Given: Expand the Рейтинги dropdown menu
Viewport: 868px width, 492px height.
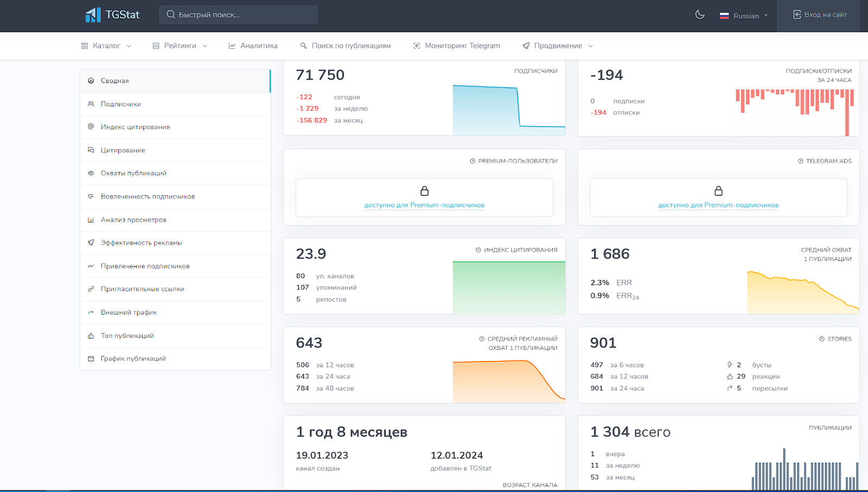Looking at the screenshot, I should pos(180,46).
